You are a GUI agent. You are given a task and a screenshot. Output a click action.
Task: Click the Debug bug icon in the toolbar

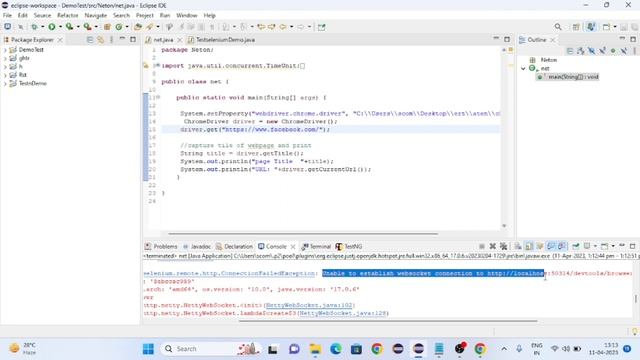tap(34, 27)
